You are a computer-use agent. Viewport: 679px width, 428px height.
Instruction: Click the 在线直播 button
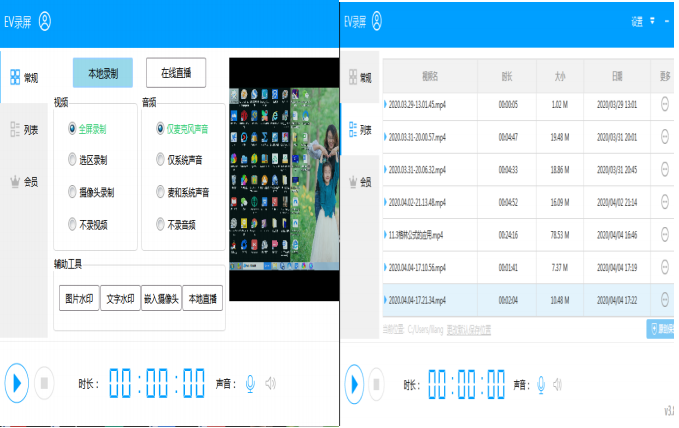click(176, 73)
